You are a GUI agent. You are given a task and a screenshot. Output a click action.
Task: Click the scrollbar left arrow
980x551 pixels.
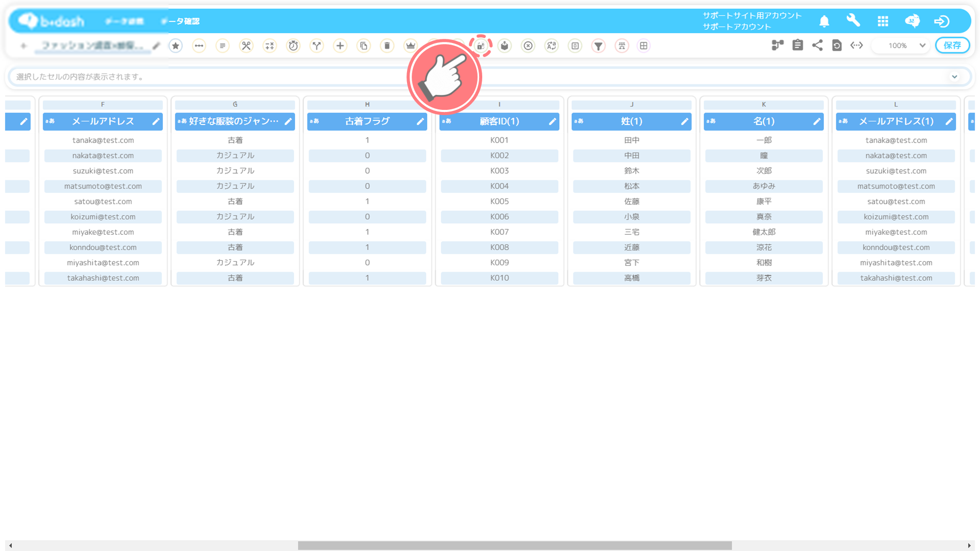(x=10, y=546)
